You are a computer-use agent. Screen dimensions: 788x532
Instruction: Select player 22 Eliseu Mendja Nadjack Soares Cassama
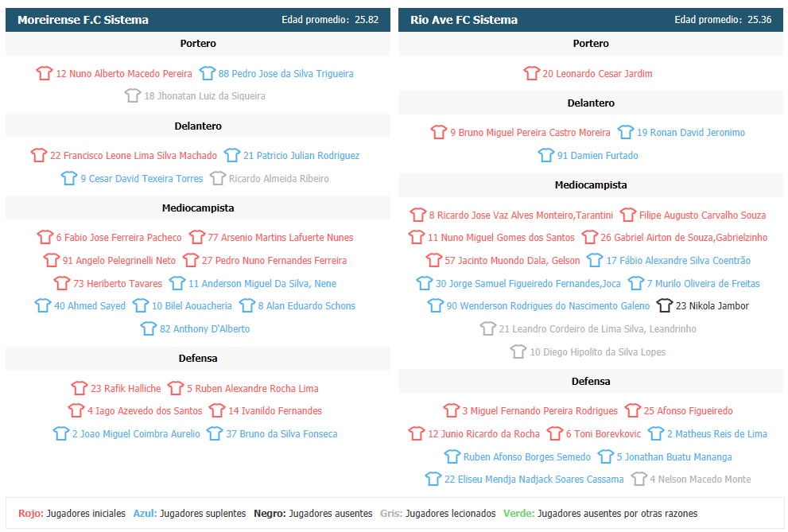point(534,479)
